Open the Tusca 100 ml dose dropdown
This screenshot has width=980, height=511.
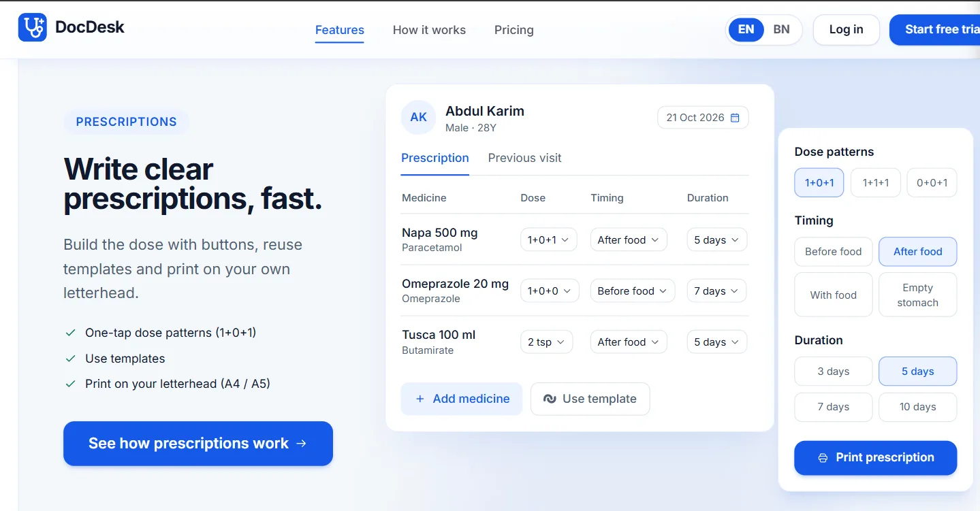(547, 342)
